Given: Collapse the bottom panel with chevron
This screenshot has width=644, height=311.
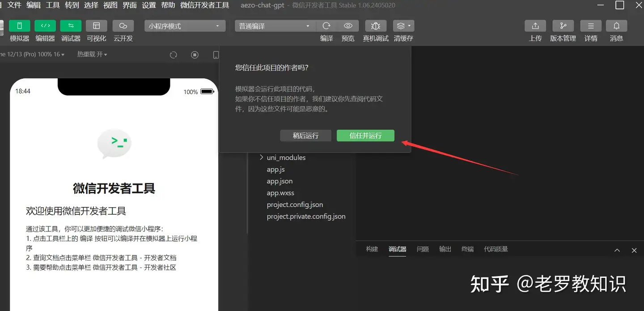Looking at the screenshot, I should [617, 250].
